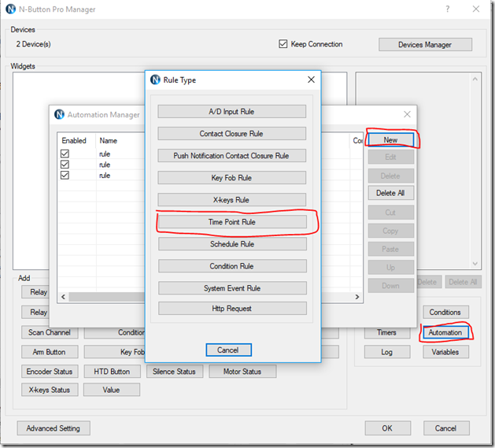Add a Motor Status widget
Viewport: 495px width, 448px height.
242,372
